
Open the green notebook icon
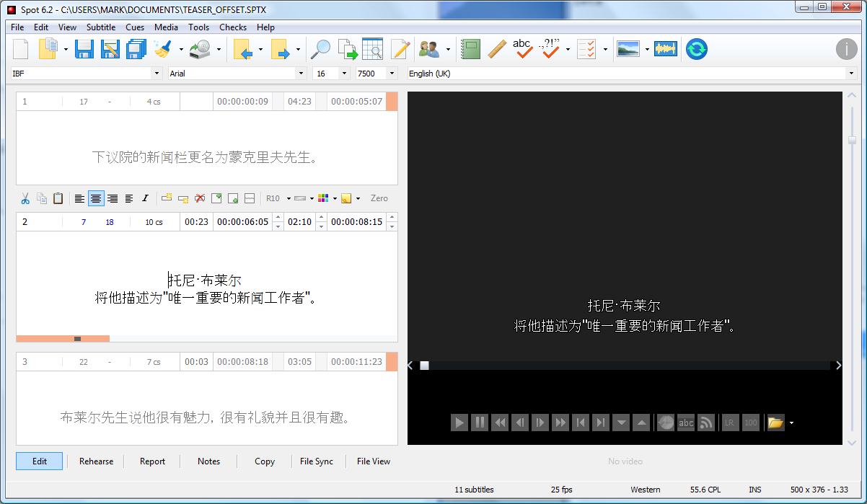tap(470, 49)
